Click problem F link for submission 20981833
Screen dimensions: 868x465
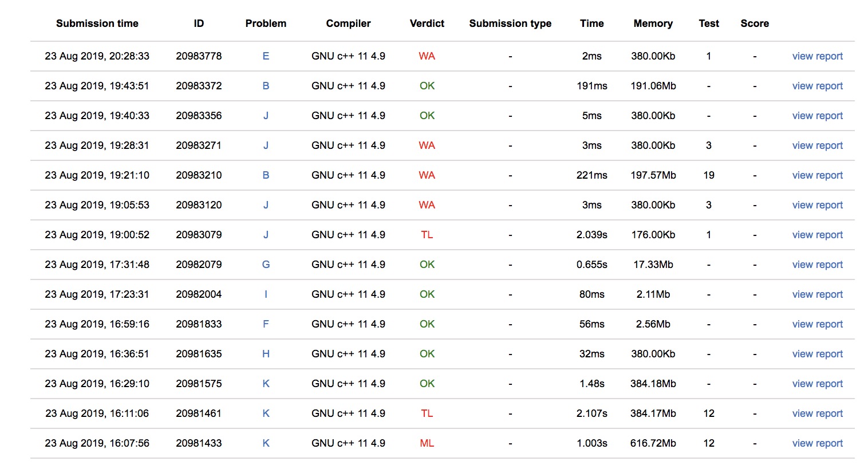266,324
